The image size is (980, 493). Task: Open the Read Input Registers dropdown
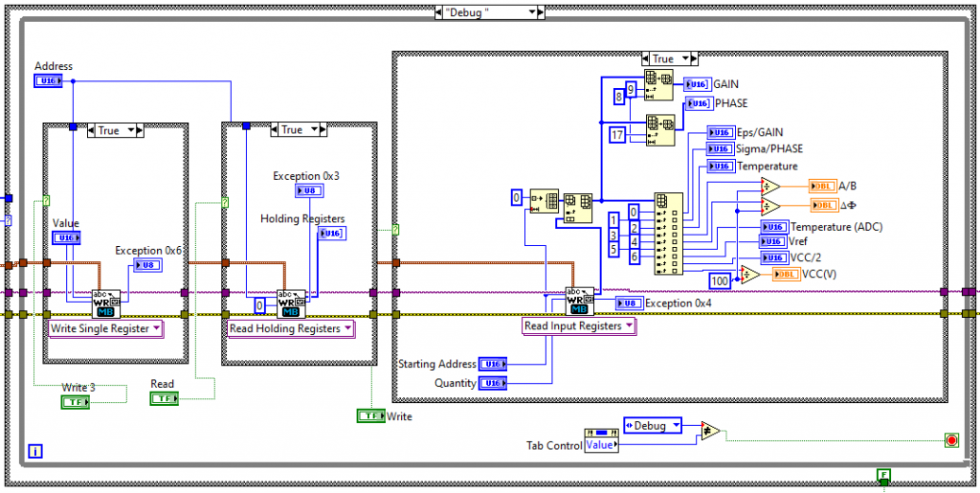tap(580, 326)
